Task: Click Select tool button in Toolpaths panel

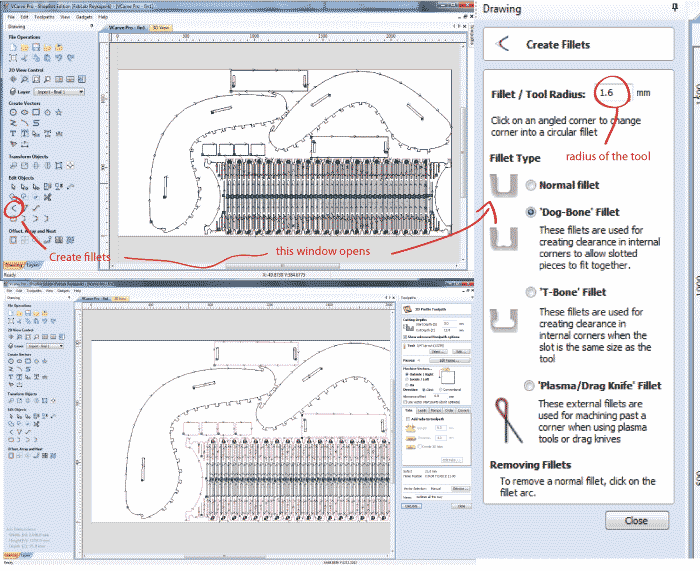Action: (x=438, y=352)
